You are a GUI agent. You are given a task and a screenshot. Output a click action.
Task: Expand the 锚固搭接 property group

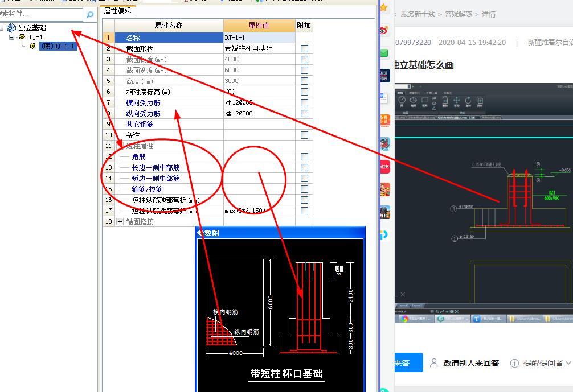[x=120, y=221]
